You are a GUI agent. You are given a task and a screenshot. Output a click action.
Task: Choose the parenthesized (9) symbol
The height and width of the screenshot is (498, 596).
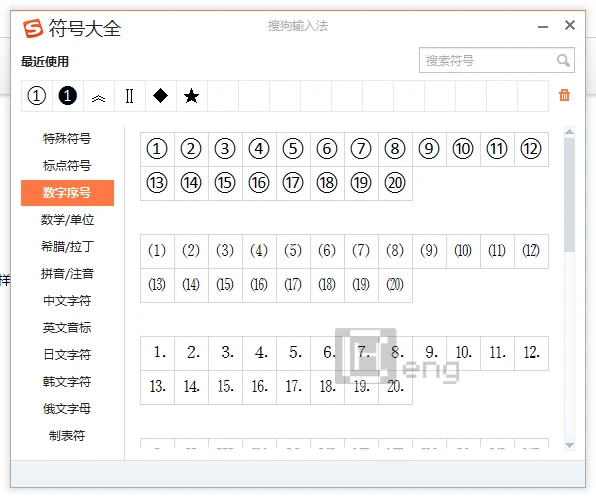coord(429,251)
